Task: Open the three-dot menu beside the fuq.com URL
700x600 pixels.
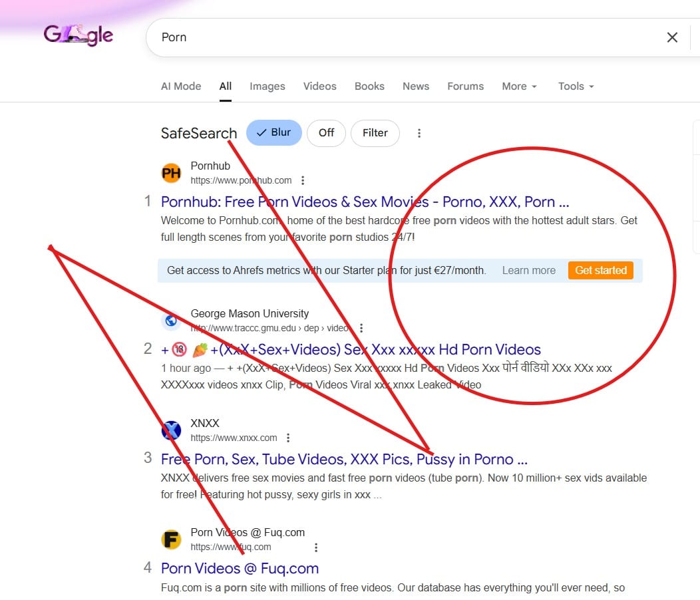Action: [316, 547]
